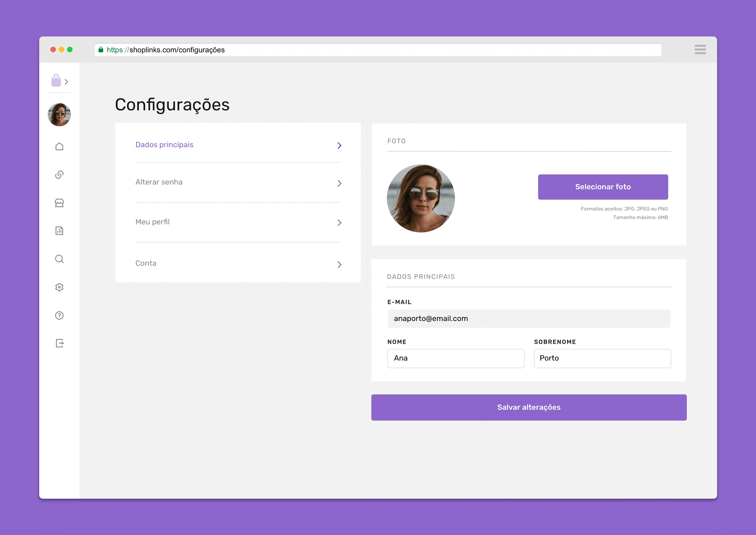Click the Salvar alterações button
Screen dimensions: 756x535
click(529, 407)
